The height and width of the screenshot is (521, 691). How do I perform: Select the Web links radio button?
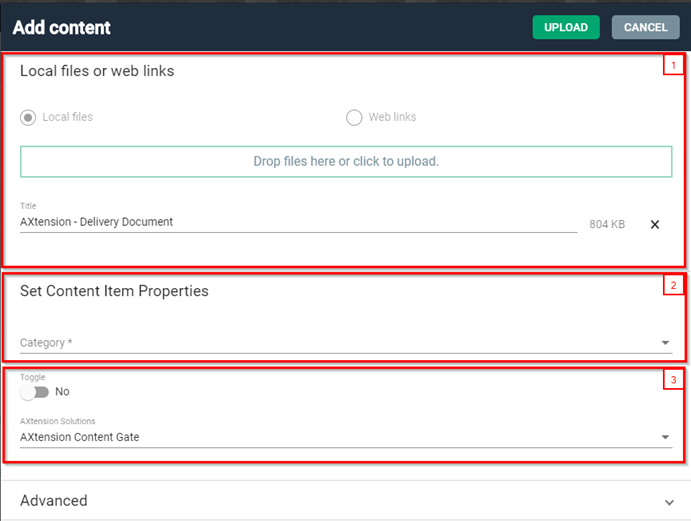pos(354,117)
